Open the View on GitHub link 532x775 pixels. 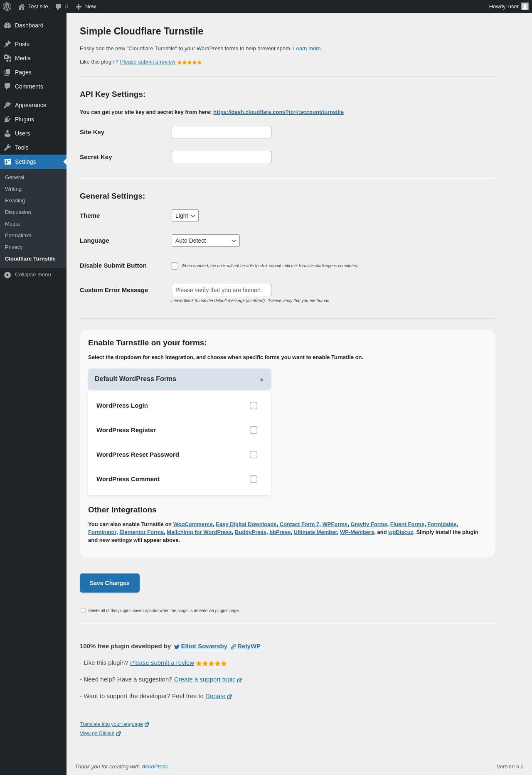coord(97,733)
